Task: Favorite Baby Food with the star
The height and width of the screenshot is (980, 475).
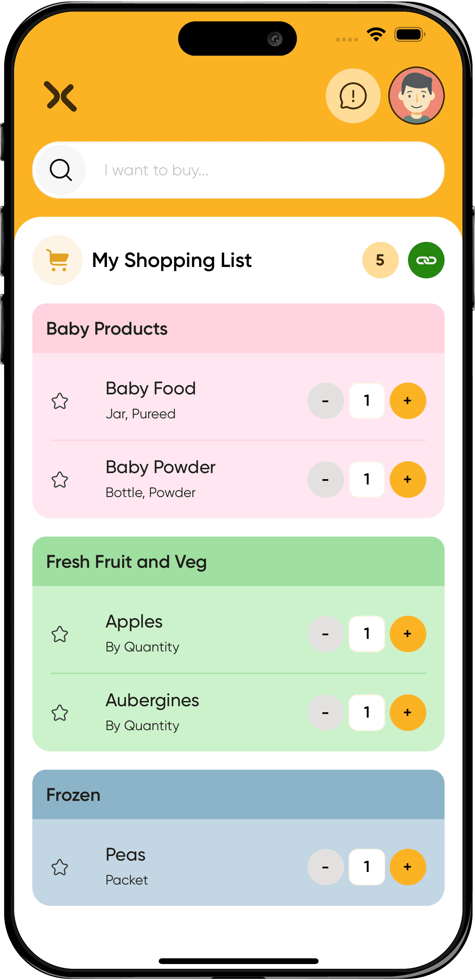Action: pos(60,401)
